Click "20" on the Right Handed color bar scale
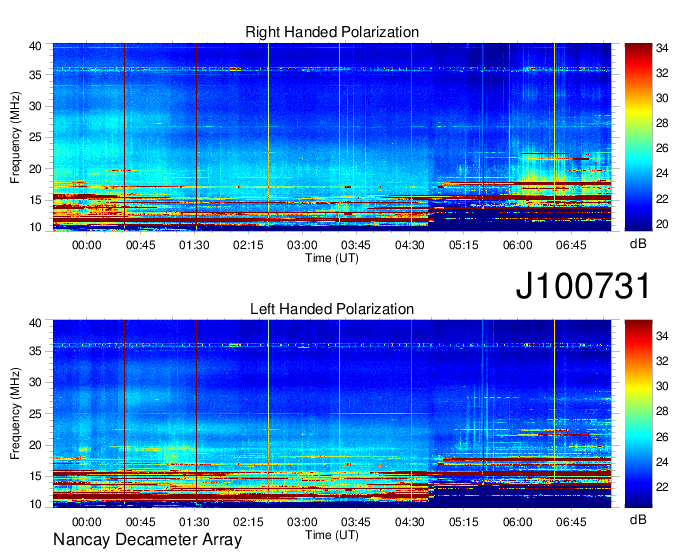680x552 pixels. pyautogui.click(x=662, y=224)
